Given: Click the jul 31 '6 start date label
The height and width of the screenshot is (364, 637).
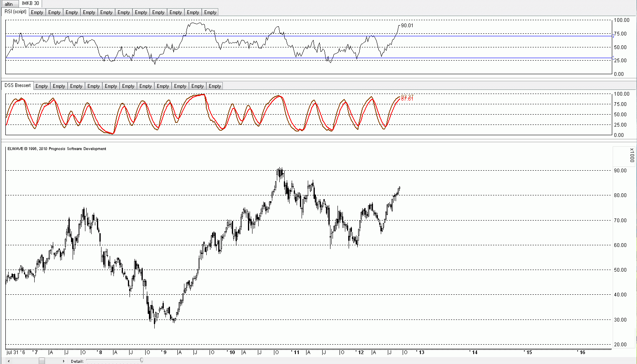Looking at the screenshot, I should (x=16, y=352).
